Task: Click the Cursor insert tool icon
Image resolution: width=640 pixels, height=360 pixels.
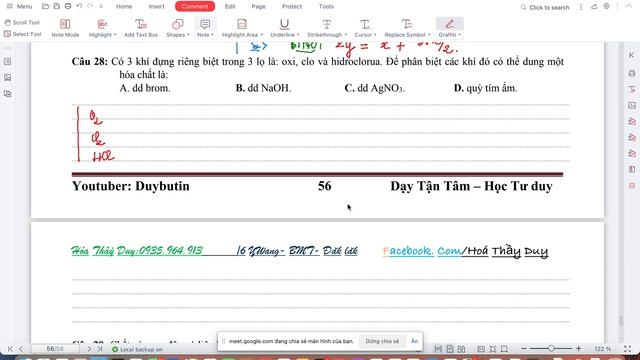Action: pos(365,24)
